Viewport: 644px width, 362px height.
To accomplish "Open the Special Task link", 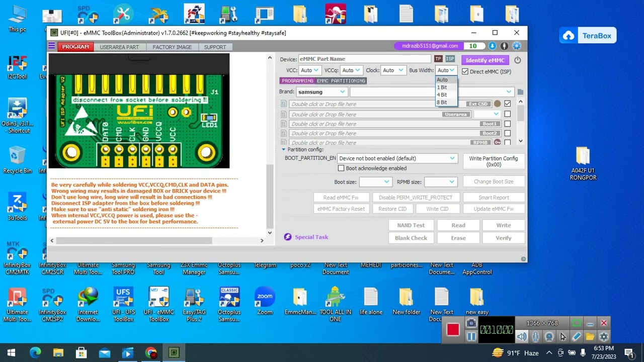I will pyautogui.click(x=311, y=237).
